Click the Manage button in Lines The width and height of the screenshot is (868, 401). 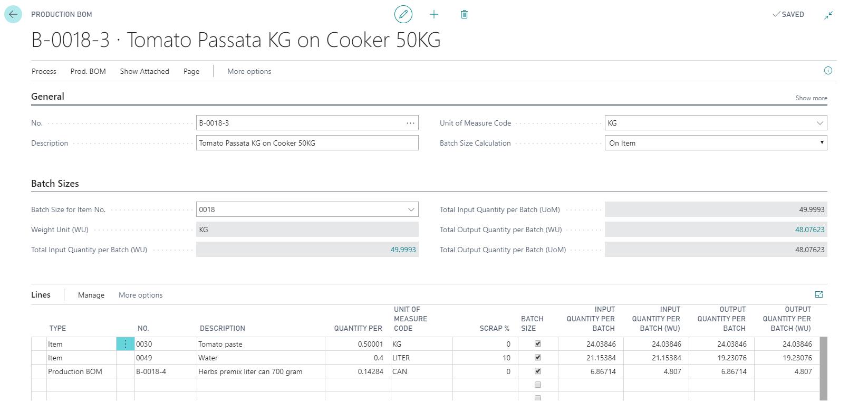(x=91, y=295)
